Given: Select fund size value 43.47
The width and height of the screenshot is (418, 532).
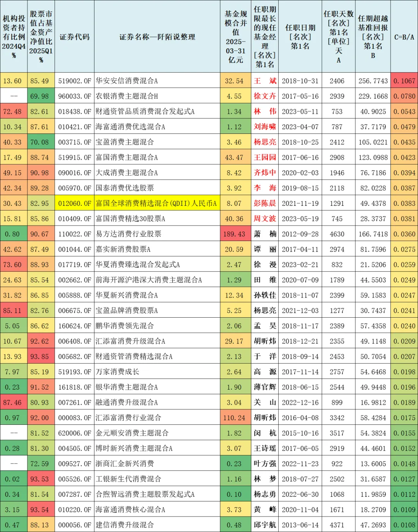Looking at the screenshot, I should point(234,157).
